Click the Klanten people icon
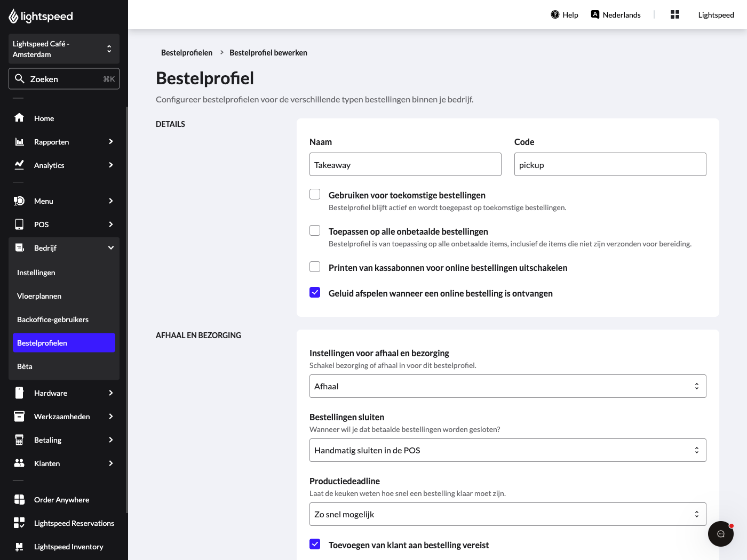Image resolution: width=747 pixels, height=560 pixels. (19, 463)
